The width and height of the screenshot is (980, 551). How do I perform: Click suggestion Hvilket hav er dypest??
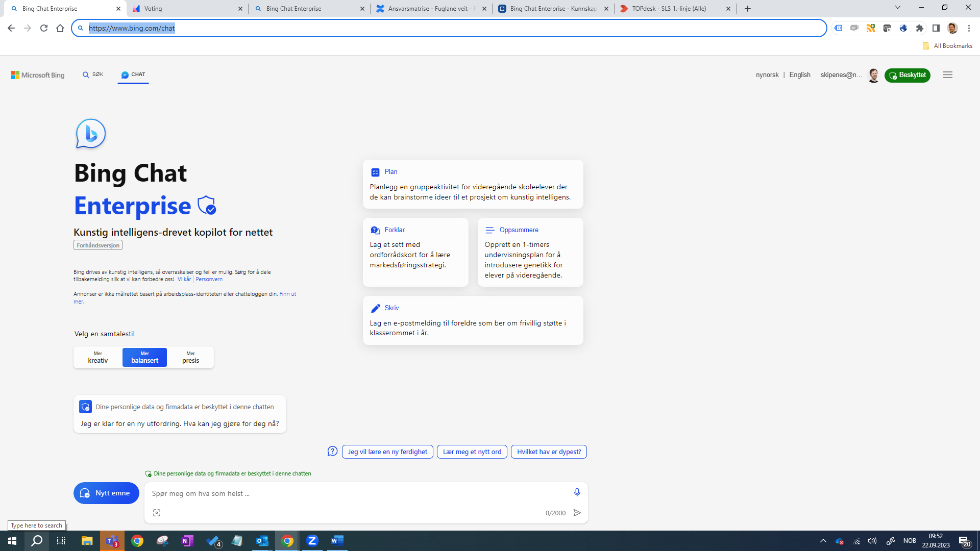[549, 452]
